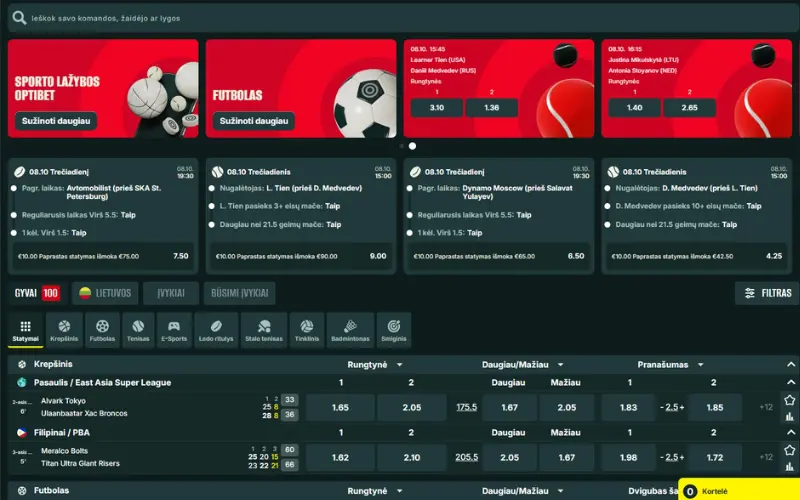The image size is (800, 500).
Task: Bet 1.85 handicap on Ulaanbaatar Xac Broncos
Action: (x=715, y=407)
